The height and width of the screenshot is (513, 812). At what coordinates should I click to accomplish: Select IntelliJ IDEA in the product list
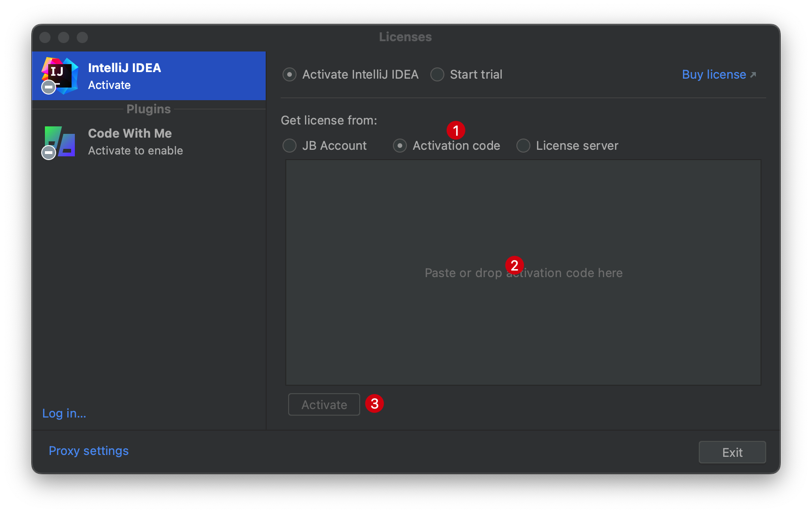[x=149, y=76]
